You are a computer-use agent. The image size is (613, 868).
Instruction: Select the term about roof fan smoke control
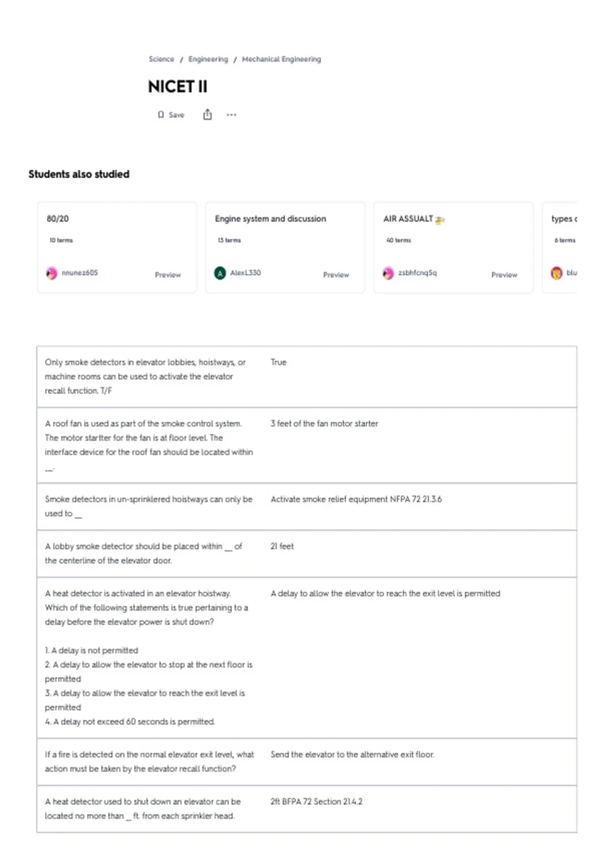[149, 445]
